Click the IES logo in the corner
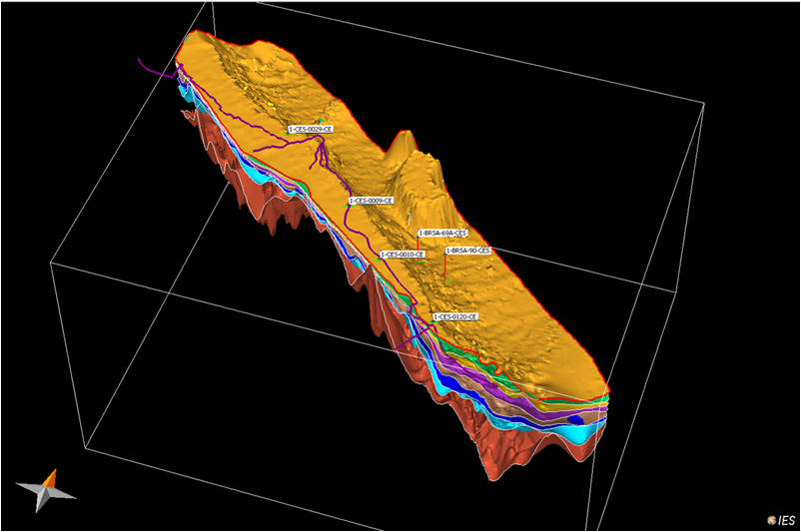The height and width of the screenshot is (532, 801). tap(780, 519)
